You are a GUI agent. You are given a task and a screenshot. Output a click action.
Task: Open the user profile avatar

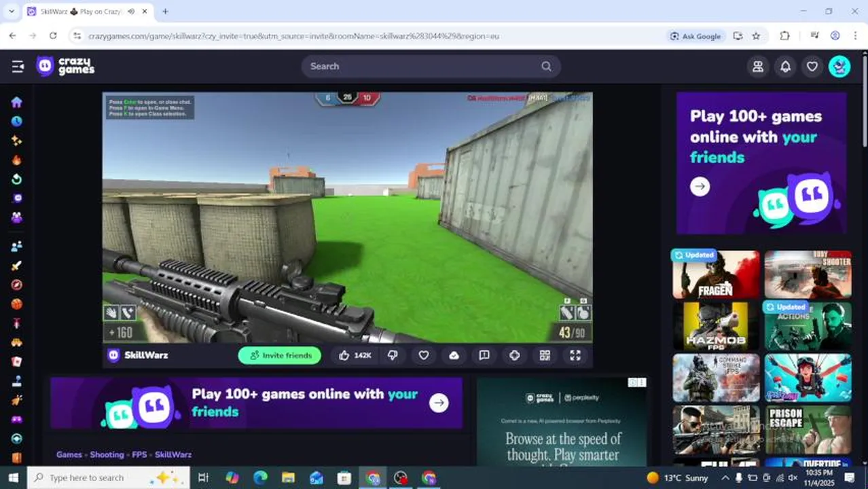(x=839, y=67)
